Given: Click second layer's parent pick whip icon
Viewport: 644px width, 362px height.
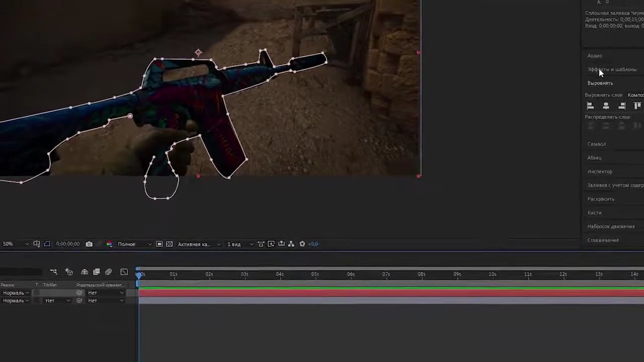Looking at the screenshot, I should [x=79, y=301].
